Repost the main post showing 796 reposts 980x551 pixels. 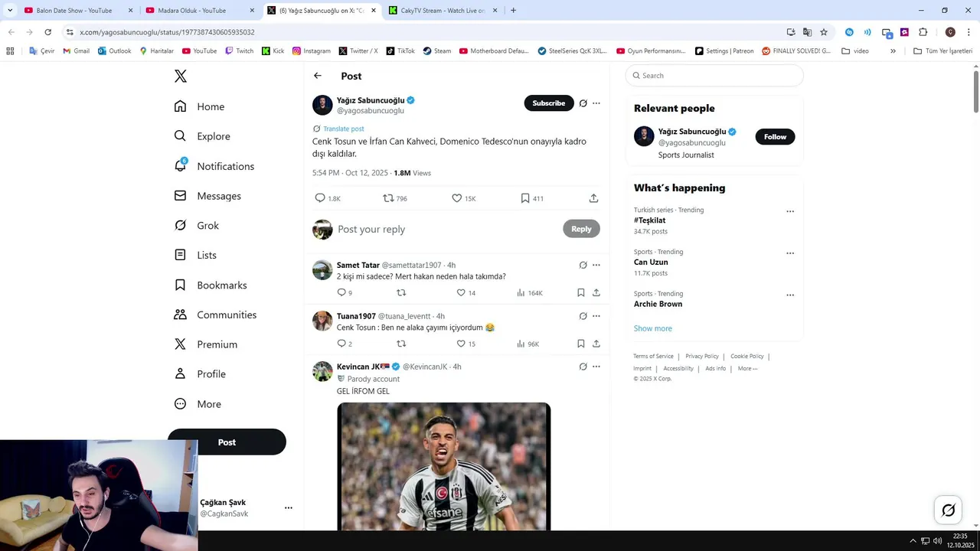pyautogui.click(x=388, y=198)
